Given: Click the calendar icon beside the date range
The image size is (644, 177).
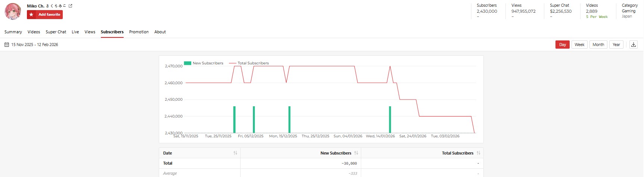Looking at the screenshot, I should click(7, 45).
